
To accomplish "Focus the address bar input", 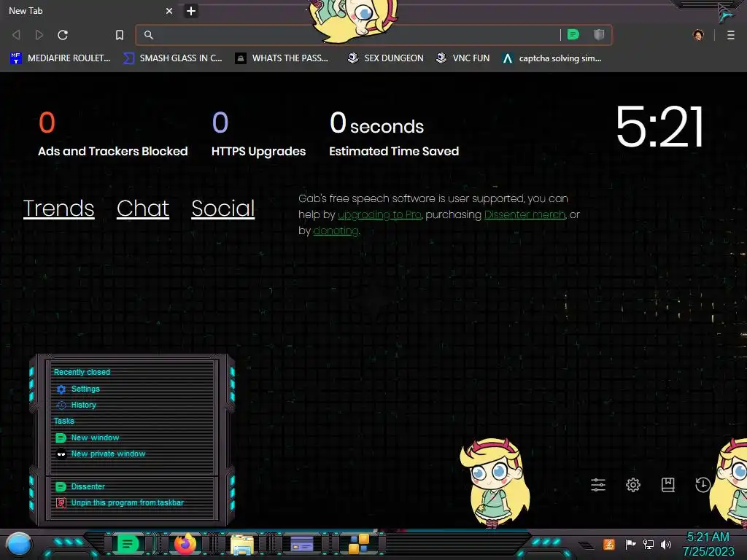I will pos(352,35).
